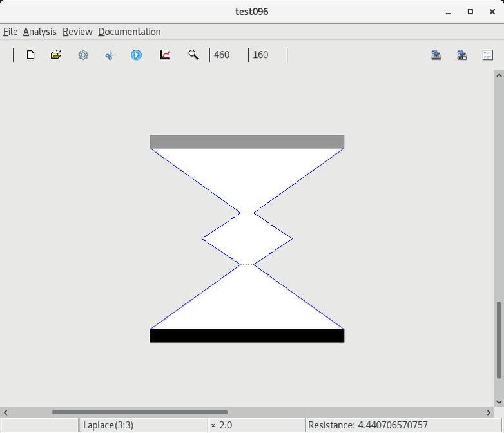Viewport: 504px width, 433px height.
Task: Open the properties list panel icon
Action: [488, 55]
